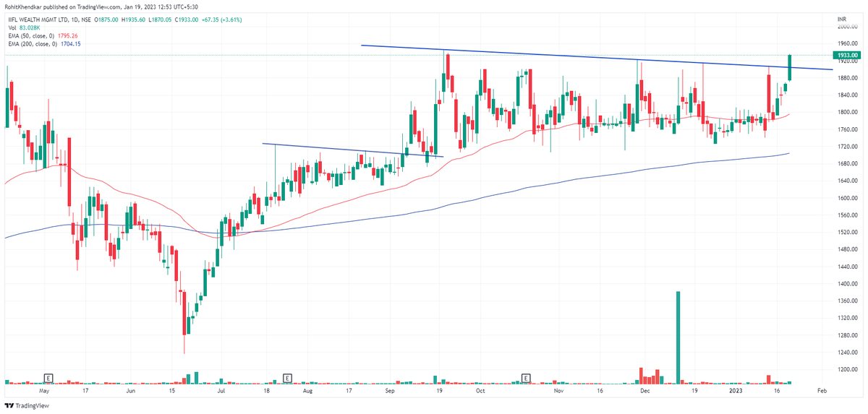
Task: Click the 2000.00 price axis label
Action: [x=847, y=27]
